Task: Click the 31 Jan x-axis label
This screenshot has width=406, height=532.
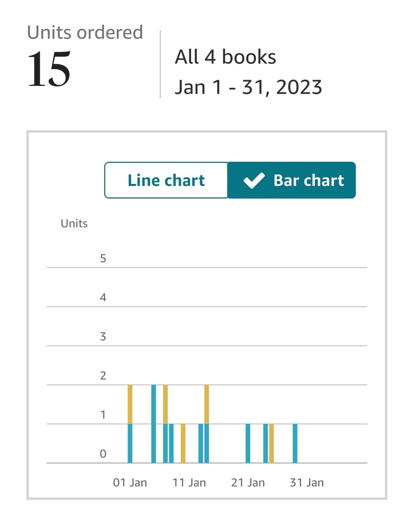Action: point(307,483)
